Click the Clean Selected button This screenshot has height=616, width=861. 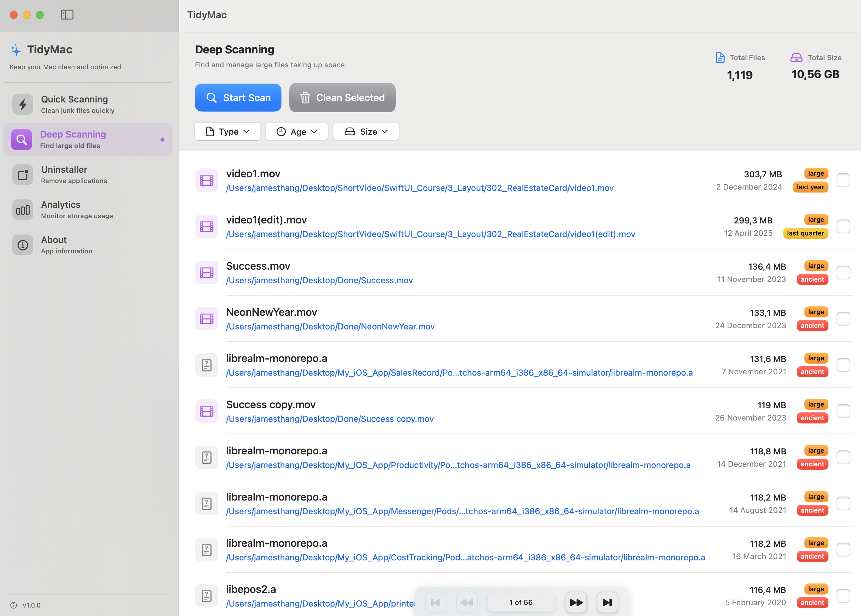tap(342, 98)
